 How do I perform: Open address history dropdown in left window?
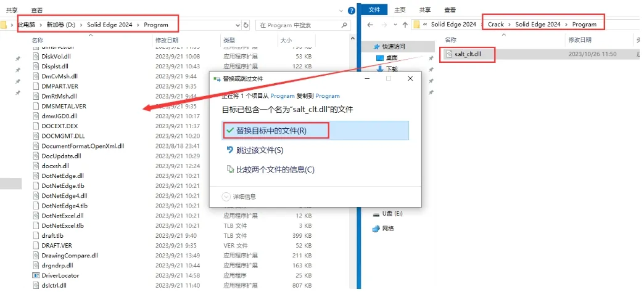[237, 25]
